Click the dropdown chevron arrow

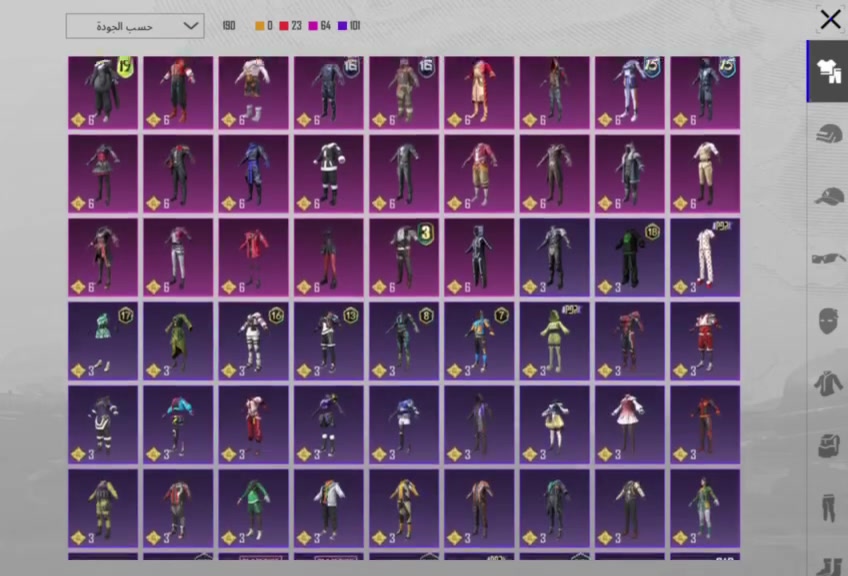point(190,26)
